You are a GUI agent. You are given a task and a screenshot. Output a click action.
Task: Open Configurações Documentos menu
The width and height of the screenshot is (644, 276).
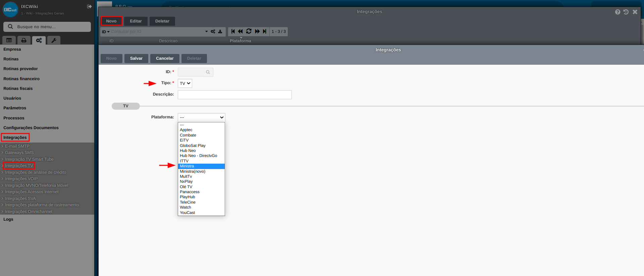click(x=31, y=128)
